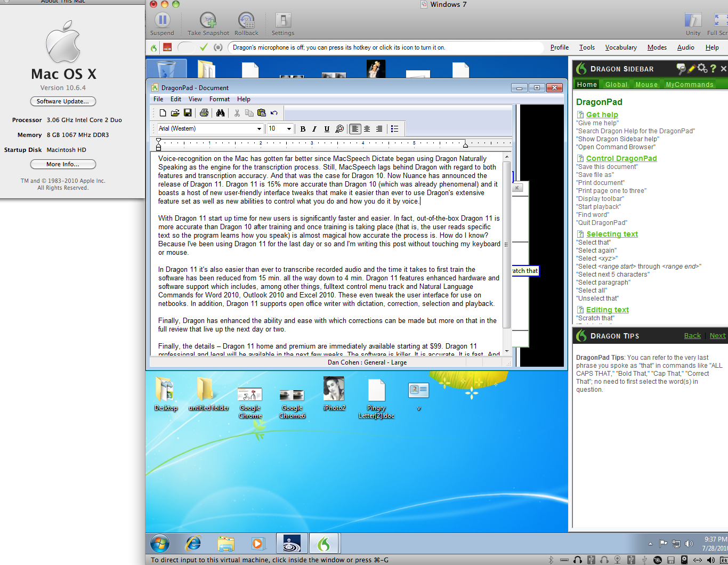Toggle Underline formatting in DragonPad
Image resolution: width=728 pixels, height=565 pixels.
click(327, 128)
